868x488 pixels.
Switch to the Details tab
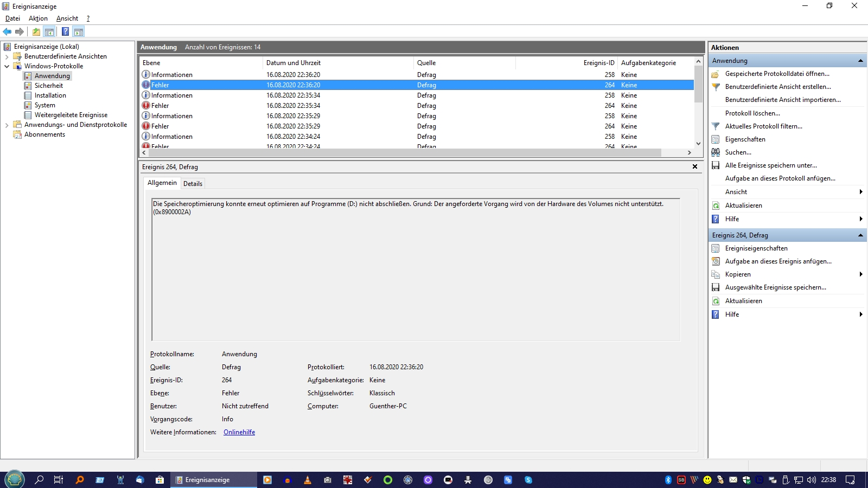(x=193, y=184)
